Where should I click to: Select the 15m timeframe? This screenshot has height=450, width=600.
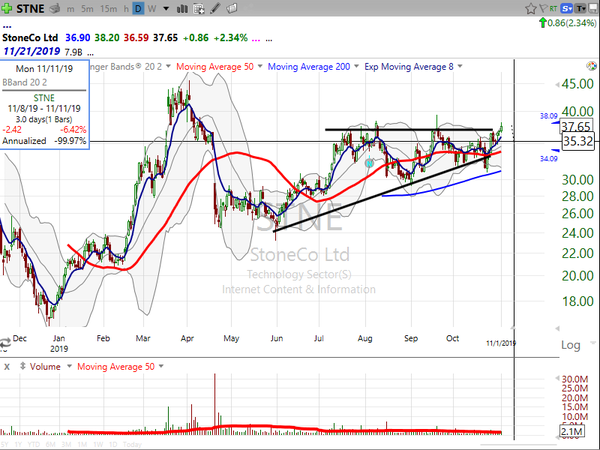108,8
